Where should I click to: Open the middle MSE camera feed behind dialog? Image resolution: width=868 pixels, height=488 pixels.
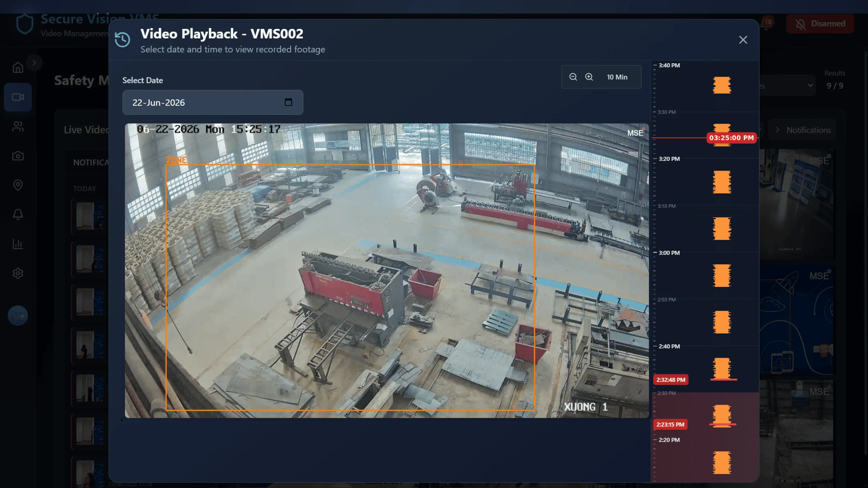796,320
